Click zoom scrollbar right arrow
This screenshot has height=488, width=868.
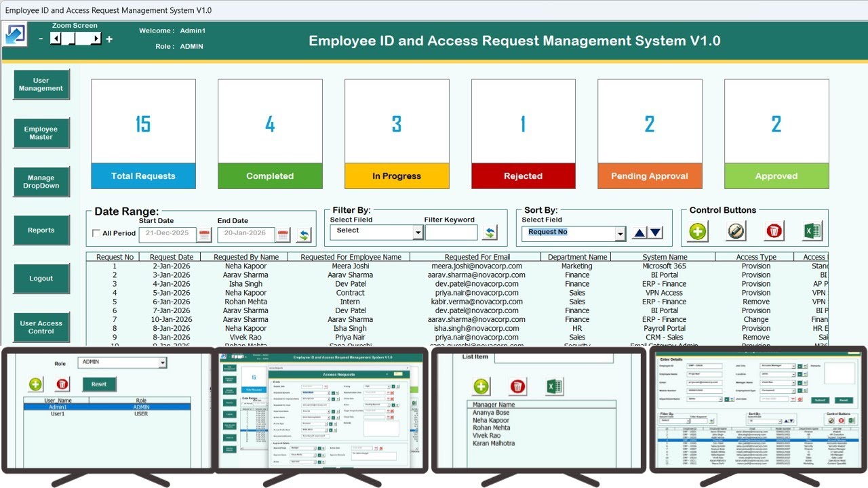[x=96, y=39]
